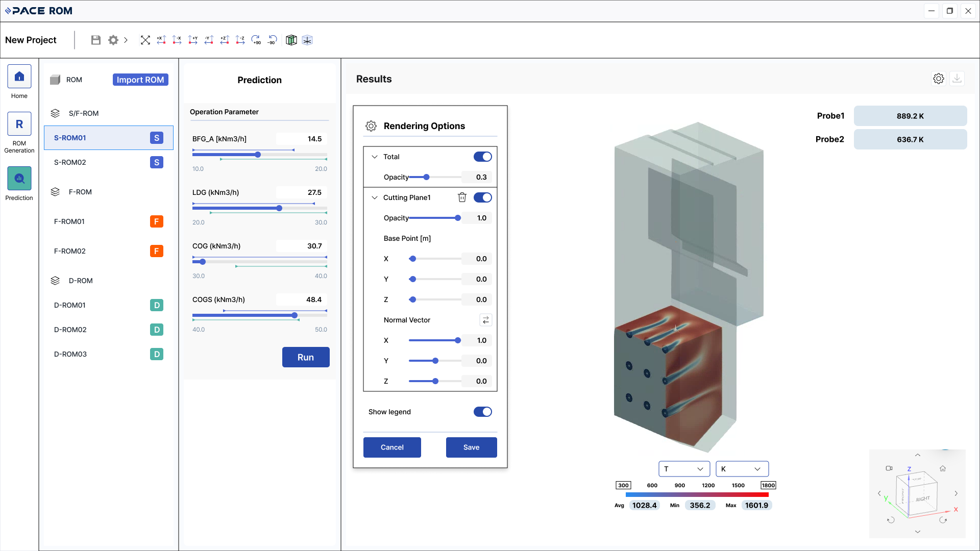The width and height of the screenshot is (980, 551).
Task: Set view to -Z axis
Action: tap(240, 40)
